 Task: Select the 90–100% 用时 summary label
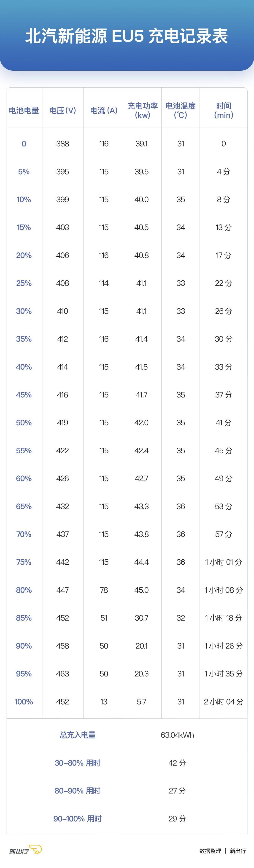(x=78, y=819)
